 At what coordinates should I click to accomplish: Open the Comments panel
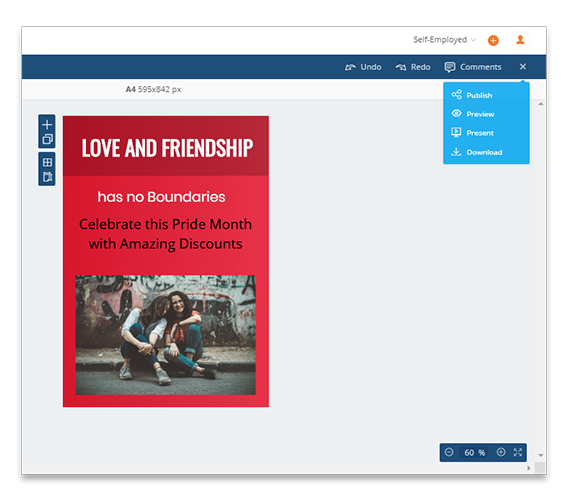click(473, 67)
